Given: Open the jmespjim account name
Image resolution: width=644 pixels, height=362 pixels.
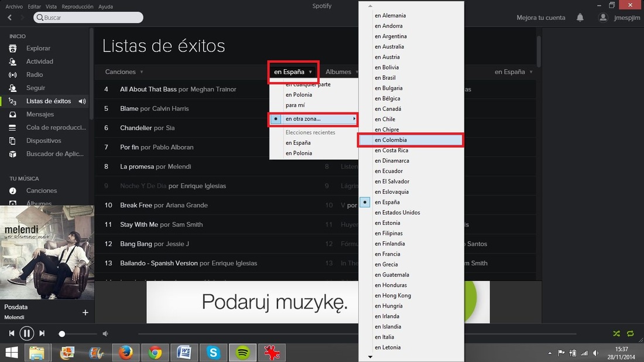Looking at the screenshot, I should click(x=627, y=18).
